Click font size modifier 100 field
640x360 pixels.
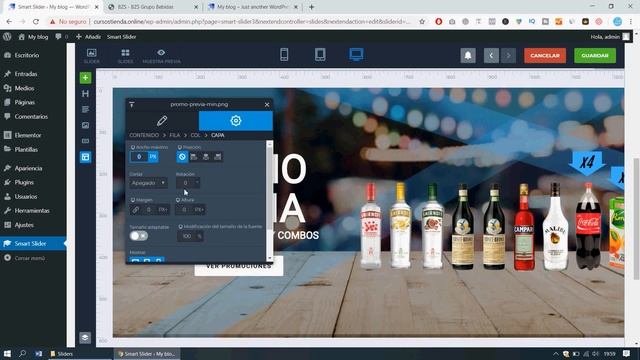[x=187, y=236]
